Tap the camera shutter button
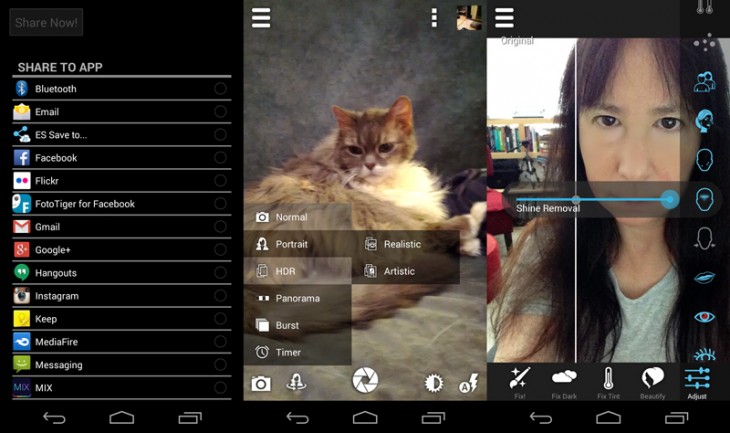This screenshot has width=730, height=433. tap(365, 380)
